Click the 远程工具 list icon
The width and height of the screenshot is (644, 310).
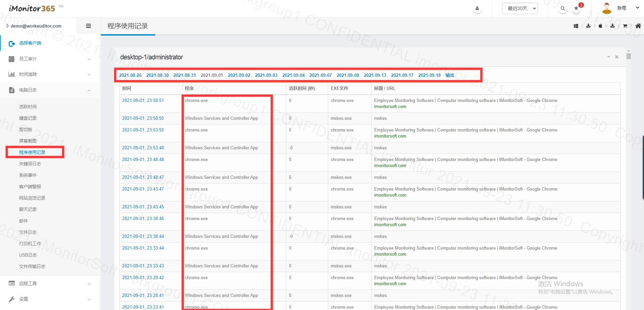[x=11, y=283]
